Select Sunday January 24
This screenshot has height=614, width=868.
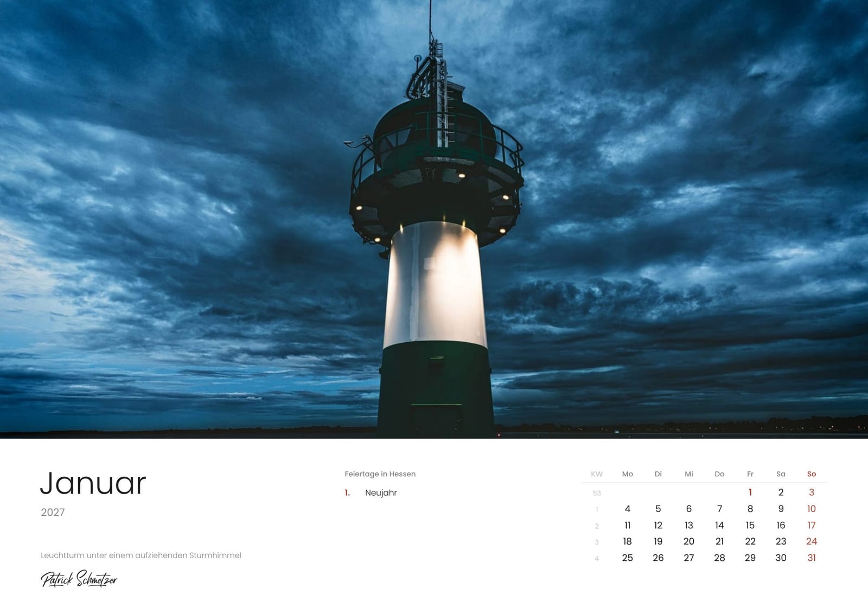tap(812, 541)
